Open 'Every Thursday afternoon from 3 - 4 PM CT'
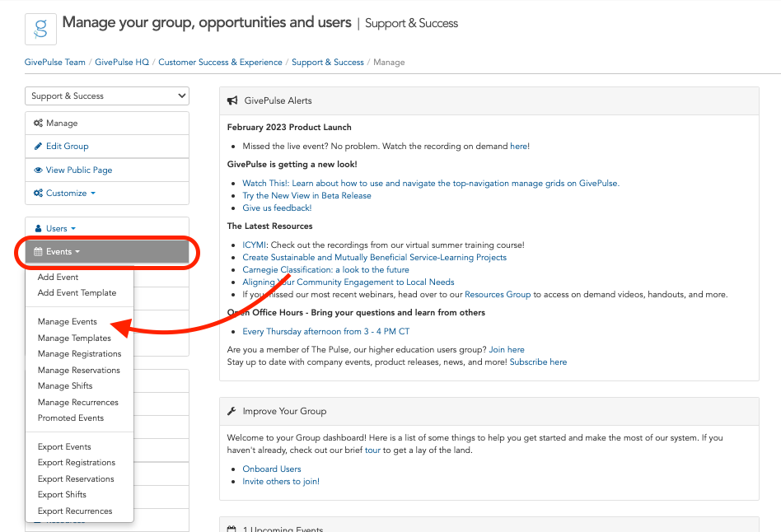This screenshot has height=532, width=781. pos(325,331)
